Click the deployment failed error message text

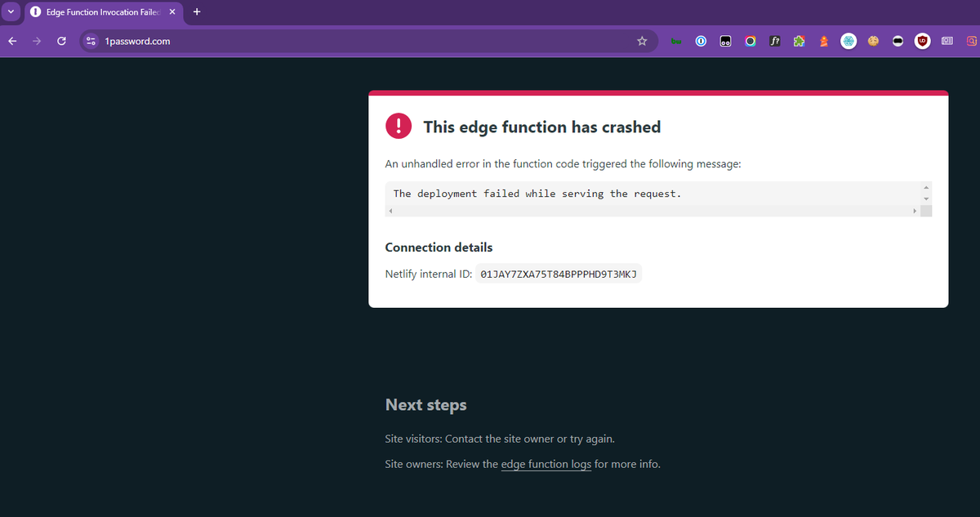click(x=537, y=194)
